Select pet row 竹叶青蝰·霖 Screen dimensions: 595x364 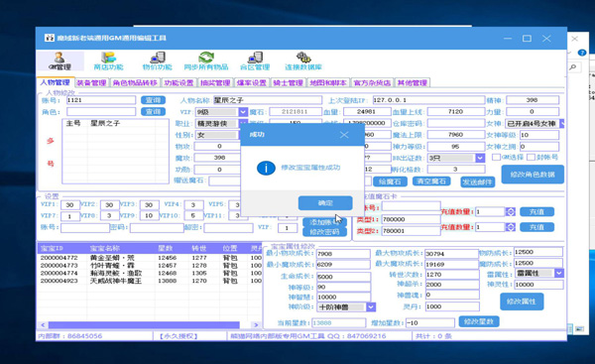150,266
